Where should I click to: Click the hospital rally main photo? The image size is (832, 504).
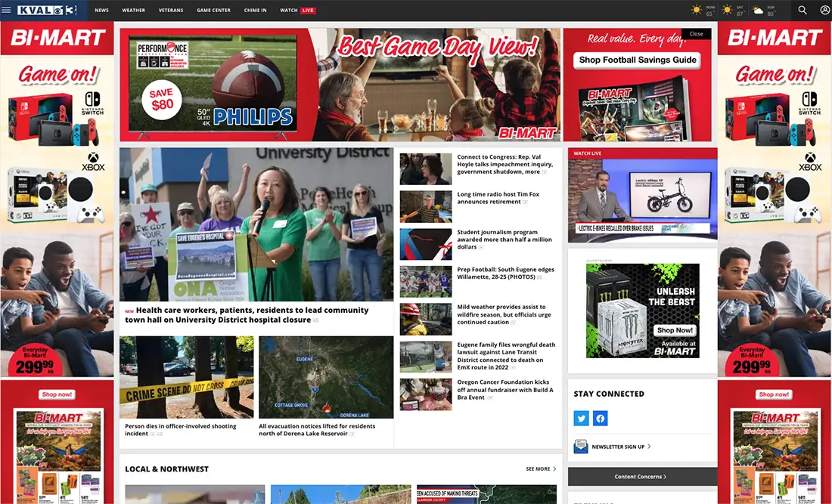tap(256, 224)
